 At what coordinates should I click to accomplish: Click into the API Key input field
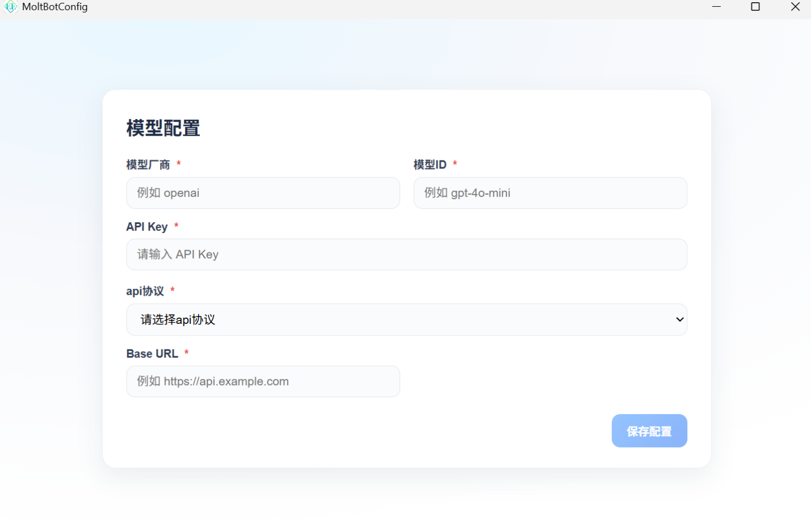point(406,255)
